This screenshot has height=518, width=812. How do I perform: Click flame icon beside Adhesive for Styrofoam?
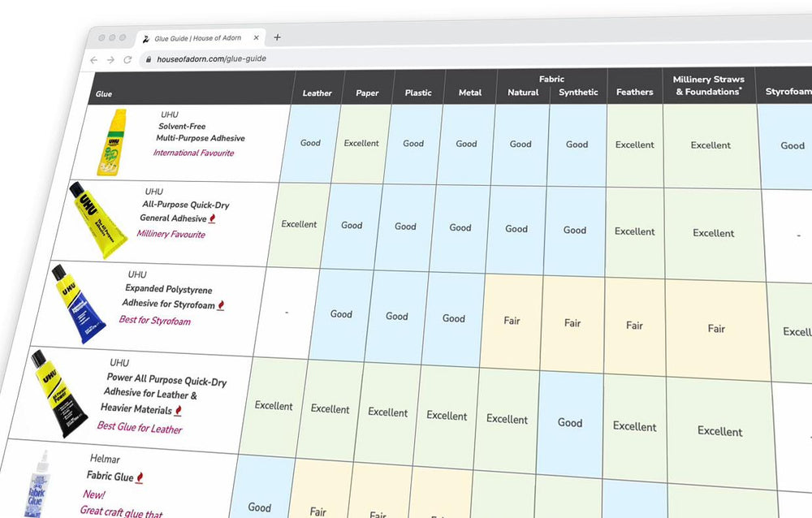tap(221, 305)
